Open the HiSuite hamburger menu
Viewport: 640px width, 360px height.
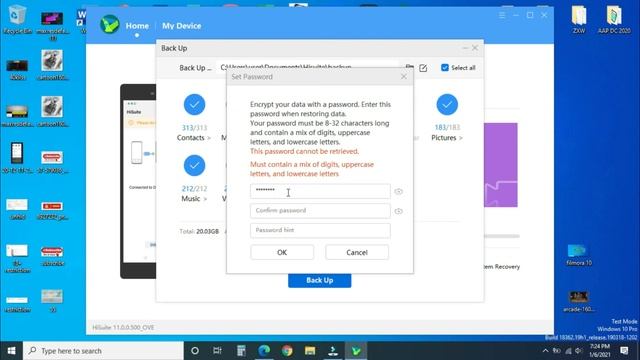pos(502,15)
